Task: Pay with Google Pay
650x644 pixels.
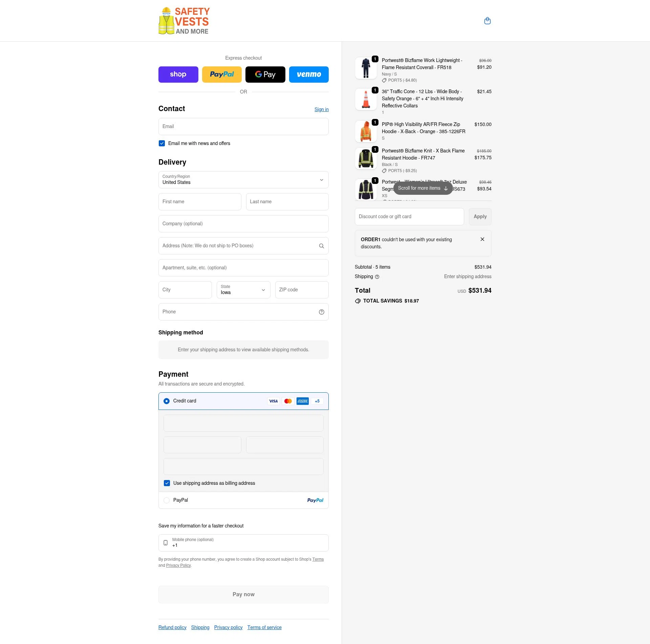Action: (x=265, y=74)
